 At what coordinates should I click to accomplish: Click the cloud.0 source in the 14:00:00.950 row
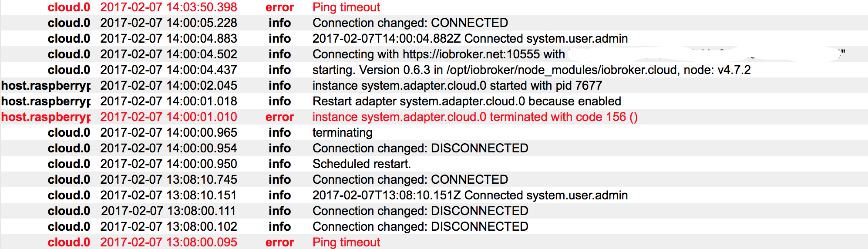tap(69, 164)
